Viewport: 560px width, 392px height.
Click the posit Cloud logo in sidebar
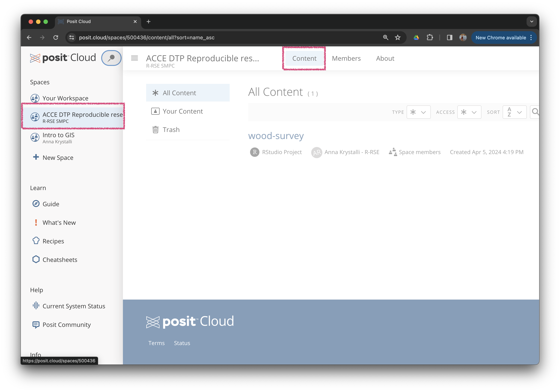click(63, 58)
